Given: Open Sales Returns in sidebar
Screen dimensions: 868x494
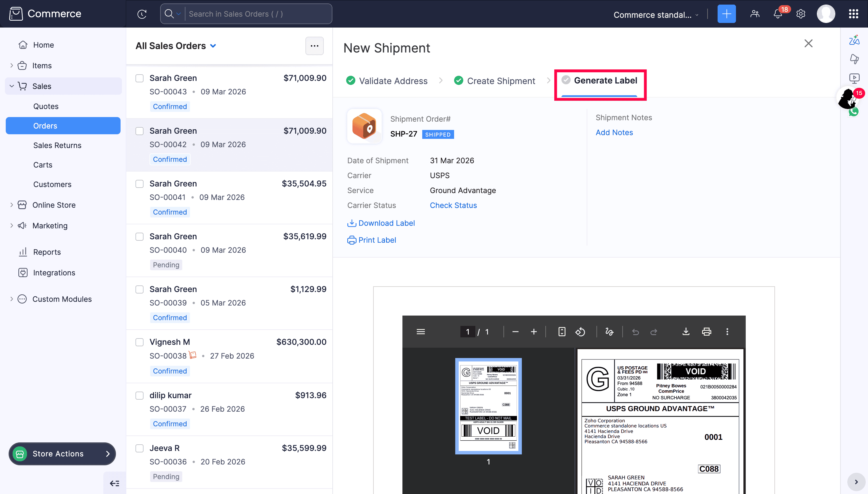Looking at the screenshot, I should 57,145.
